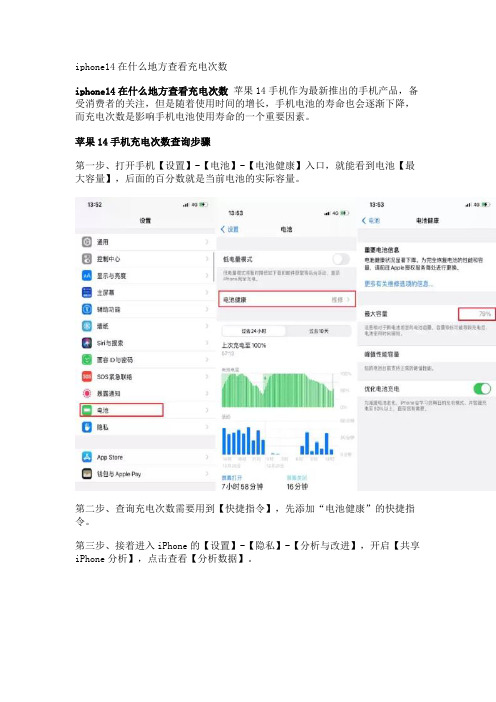The width and height of the screenshot is (496, 702).
Task: Tap the 峰值性能容量 label
Action: [381, 354]
